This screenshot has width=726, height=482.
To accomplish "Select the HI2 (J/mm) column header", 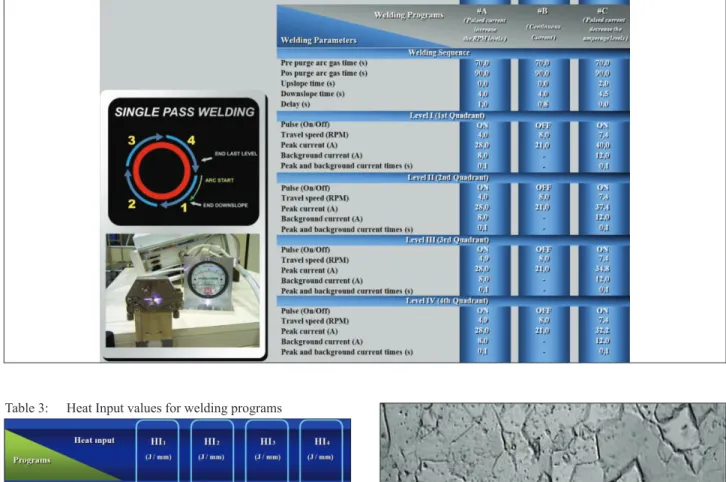I will point(212,450).
